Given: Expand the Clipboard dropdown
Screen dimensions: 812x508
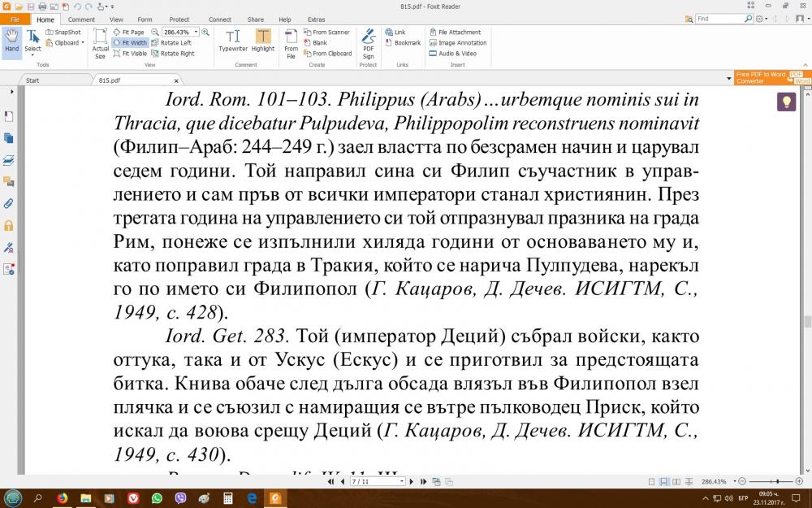Looking at the screenshot, I should coord(82,43).
